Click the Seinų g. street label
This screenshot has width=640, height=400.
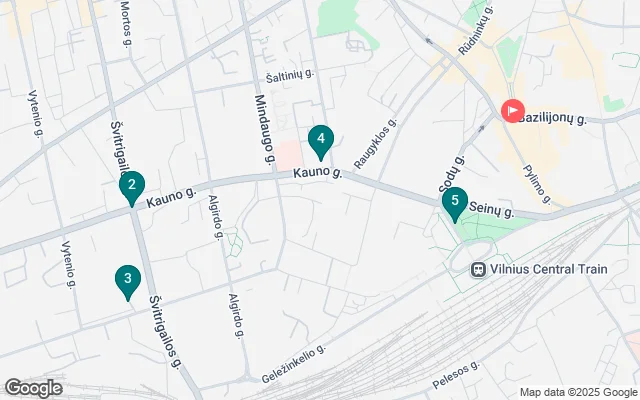coord(491,209)
